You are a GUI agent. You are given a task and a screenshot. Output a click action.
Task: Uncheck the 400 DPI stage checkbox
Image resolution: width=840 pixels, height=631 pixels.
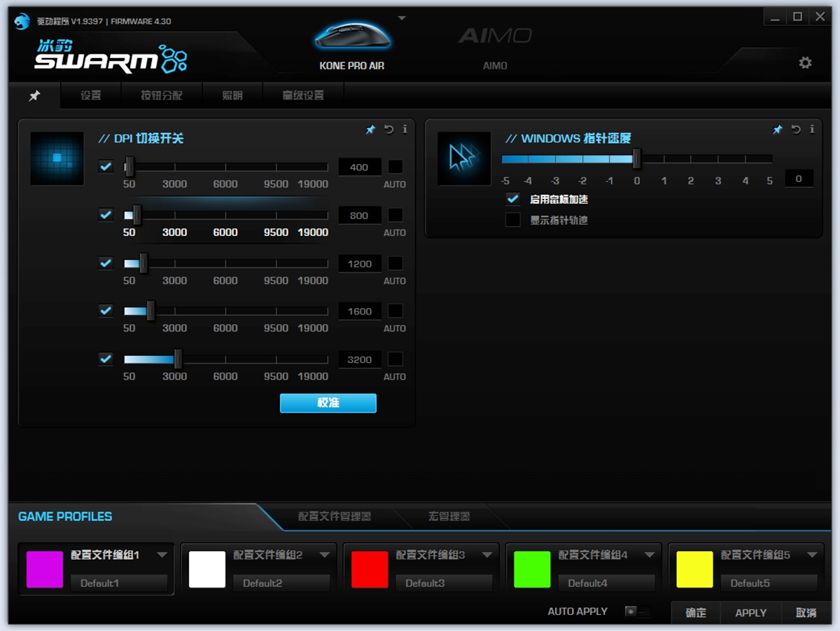coord(106,167)
